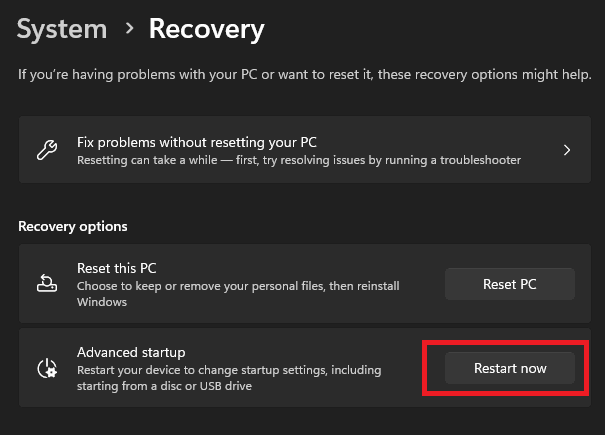Click the wrench troubleshoot icon
Viewport: 605px width, 435px height.
coord(46,151)
